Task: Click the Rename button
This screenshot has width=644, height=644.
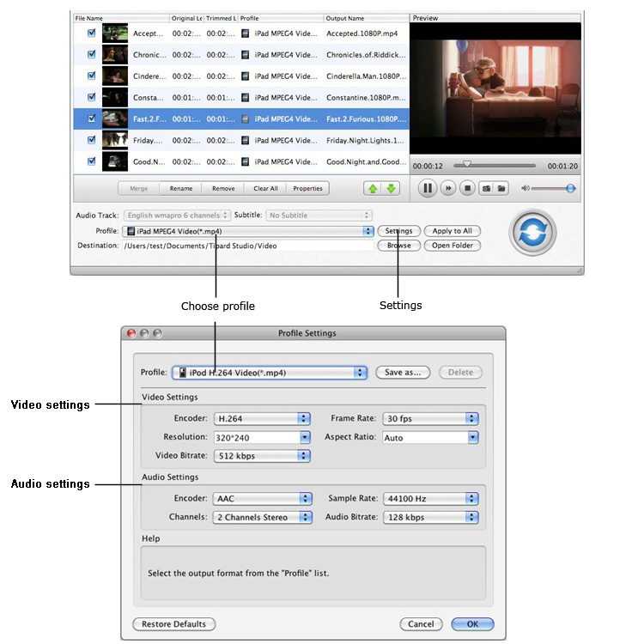Action: coord(181,189)
